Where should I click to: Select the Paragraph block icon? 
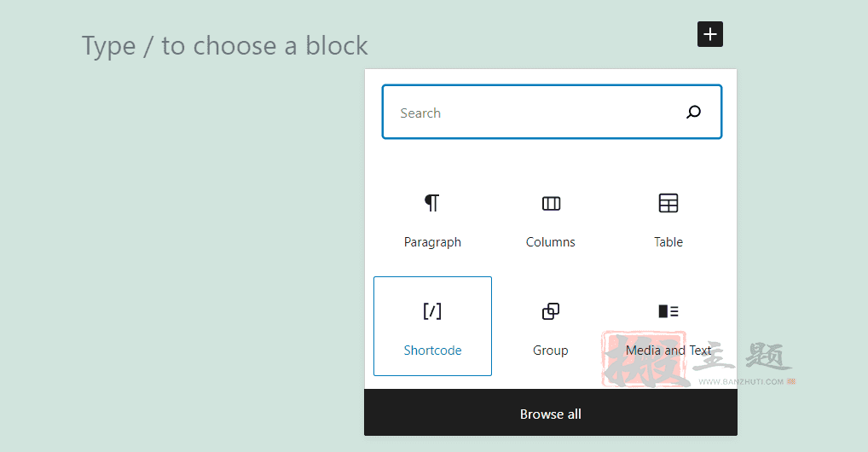pos(432,203)
